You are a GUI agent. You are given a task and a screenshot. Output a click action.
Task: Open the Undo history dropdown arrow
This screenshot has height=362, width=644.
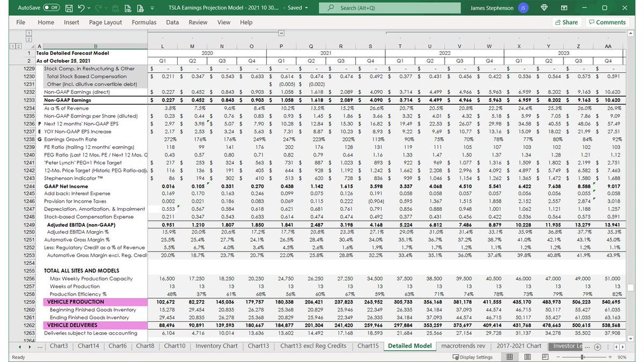89,8
